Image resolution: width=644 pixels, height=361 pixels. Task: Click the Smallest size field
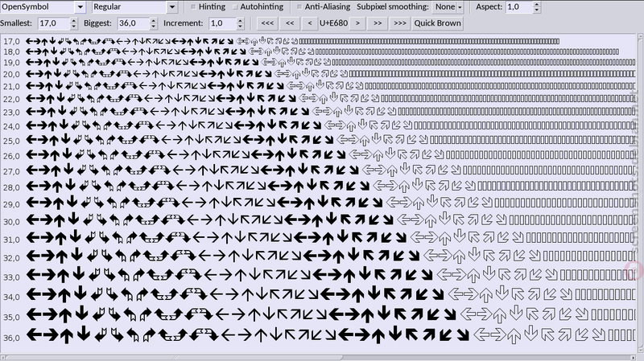pos(54,23)
